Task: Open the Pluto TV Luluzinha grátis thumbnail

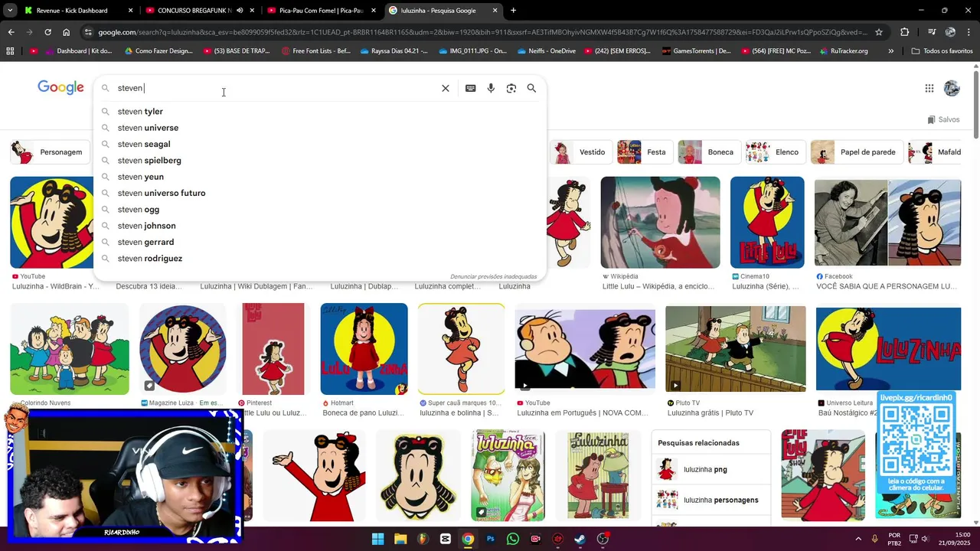Action: tap(735, 348)
